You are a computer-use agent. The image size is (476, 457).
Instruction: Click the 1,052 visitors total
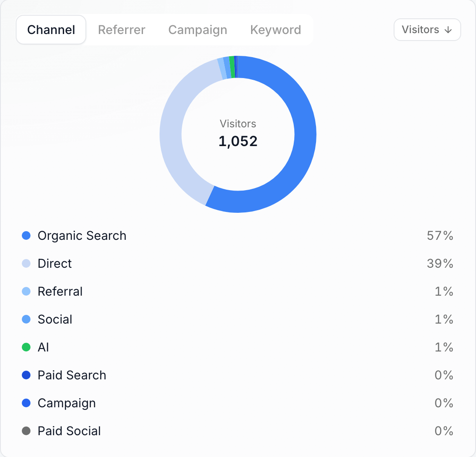238,141
